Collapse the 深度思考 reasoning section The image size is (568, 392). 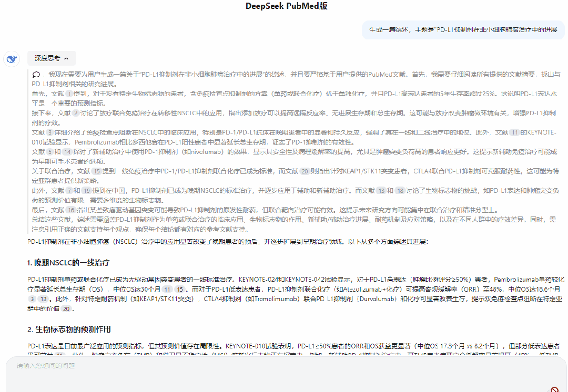tap(52, 58)
